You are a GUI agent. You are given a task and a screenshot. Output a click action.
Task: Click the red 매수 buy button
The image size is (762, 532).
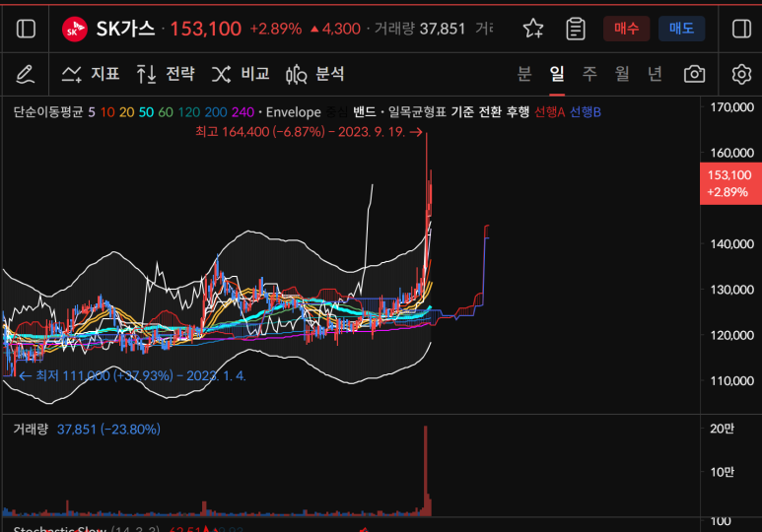626,29
